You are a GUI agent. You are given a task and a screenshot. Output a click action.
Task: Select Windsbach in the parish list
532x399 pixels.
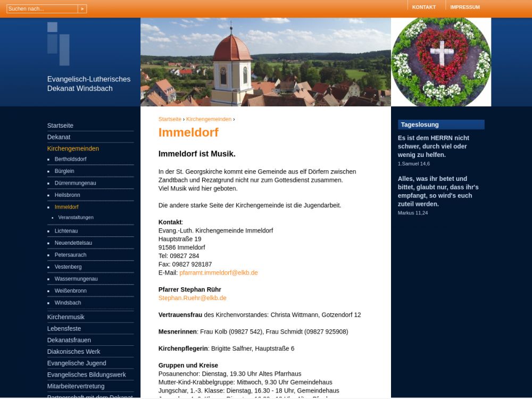68,303
